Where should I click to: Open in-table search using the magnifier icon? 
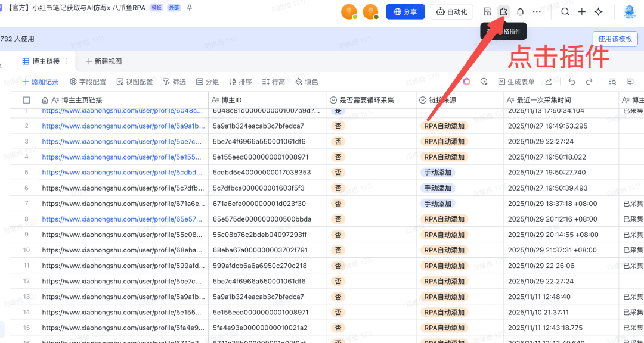pyautogui.click(x=612, y=82)
